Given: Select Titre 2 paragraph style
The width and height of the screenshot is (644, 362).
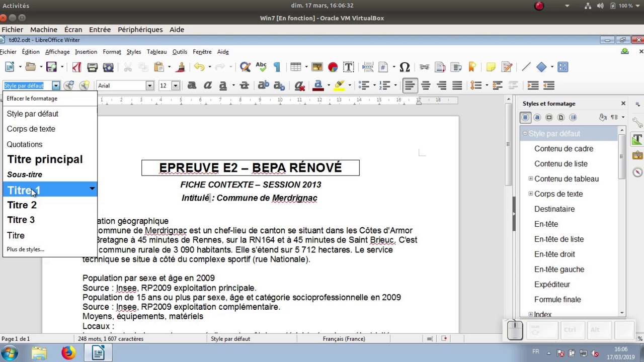Looking at the screenshot, I should pos(50,205).
